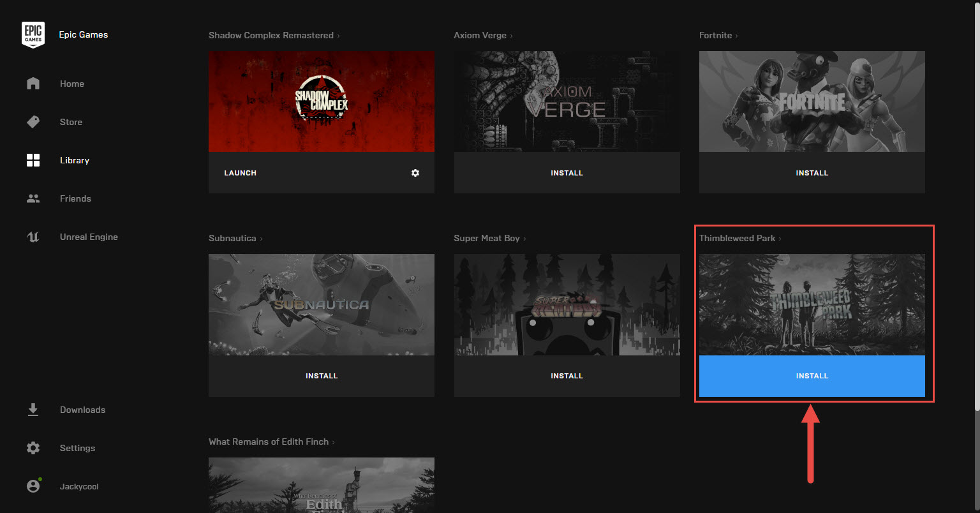Image resolution: width=980 pixels, height=513 pixels.
Task: Click the Epic Games title text
Action: pyautogui.click(x=84, y=34)
